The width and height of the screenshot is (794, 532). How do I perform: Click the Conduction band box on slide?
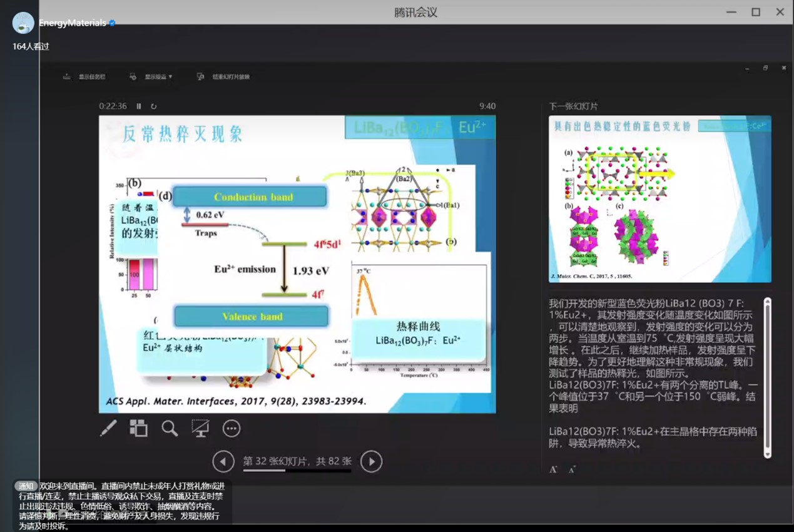(250, 197)
